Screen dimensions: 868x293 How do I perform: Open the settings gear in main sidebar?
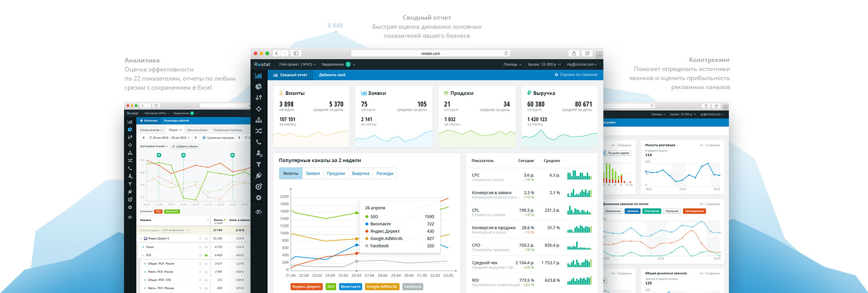pyautogui.click(x=259, y=198)
